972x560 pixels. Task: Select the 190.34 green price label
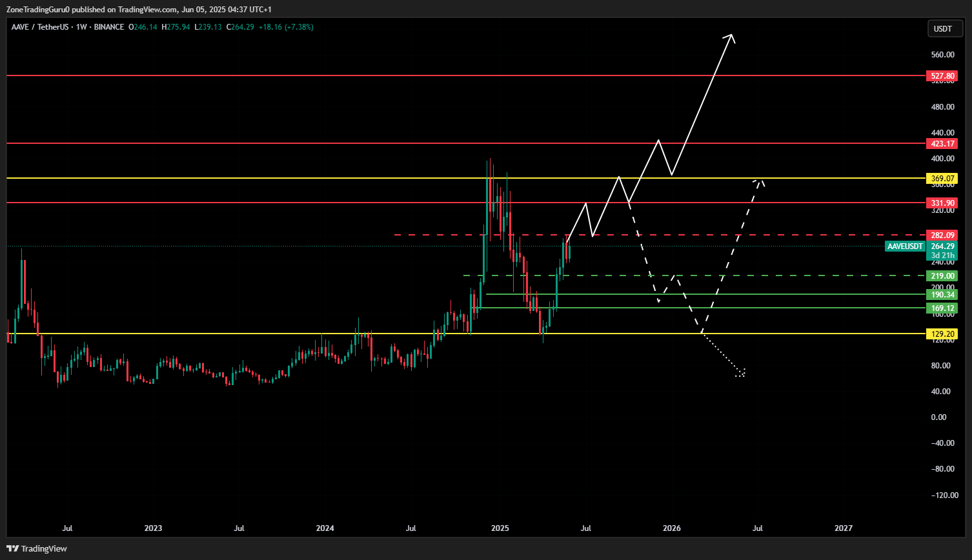tap(942, 294)
